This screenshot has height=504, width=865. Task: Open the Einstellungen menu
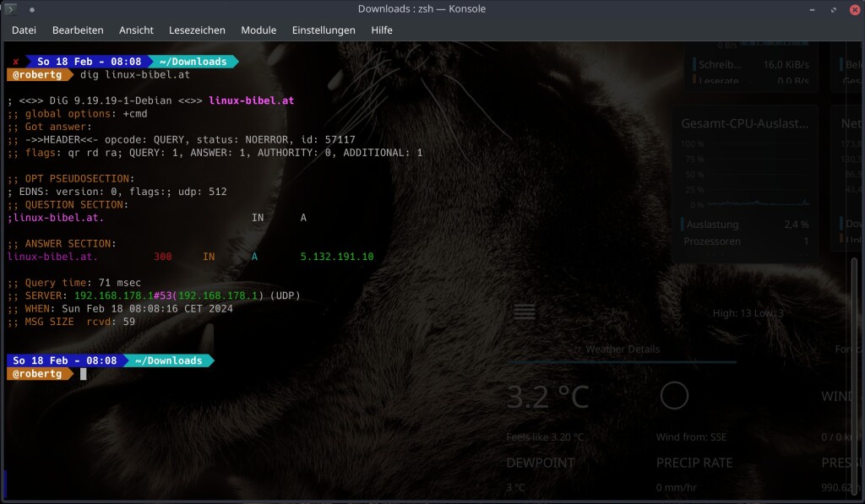click(324, 30)
